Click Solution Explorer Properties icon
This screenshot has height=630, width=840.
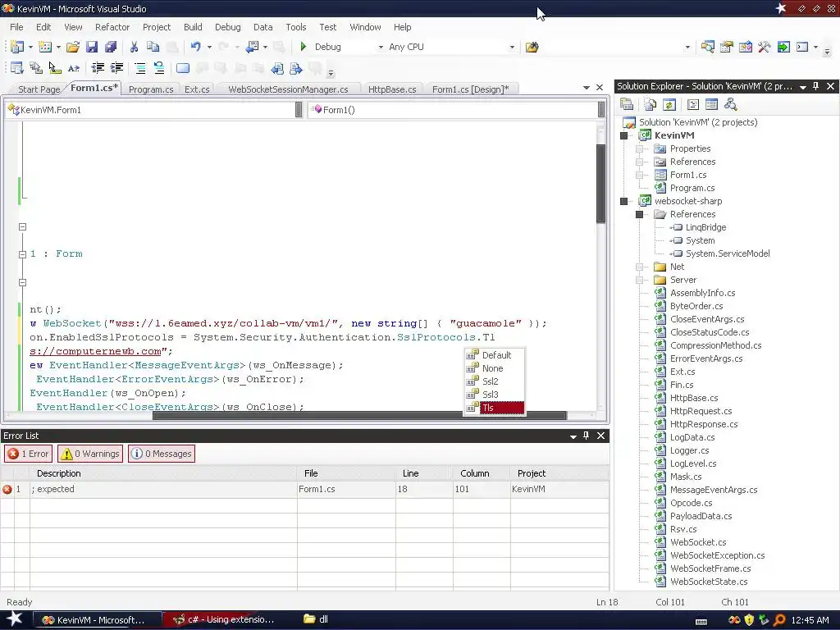click(626, 104)
